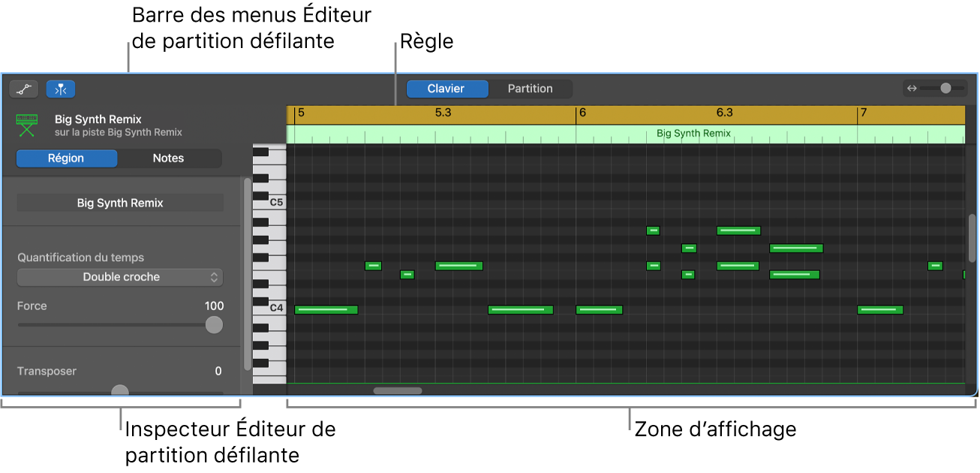Open the Double croche quantization dropdown
Screen dimensions: 980x473
click(120, 277)
